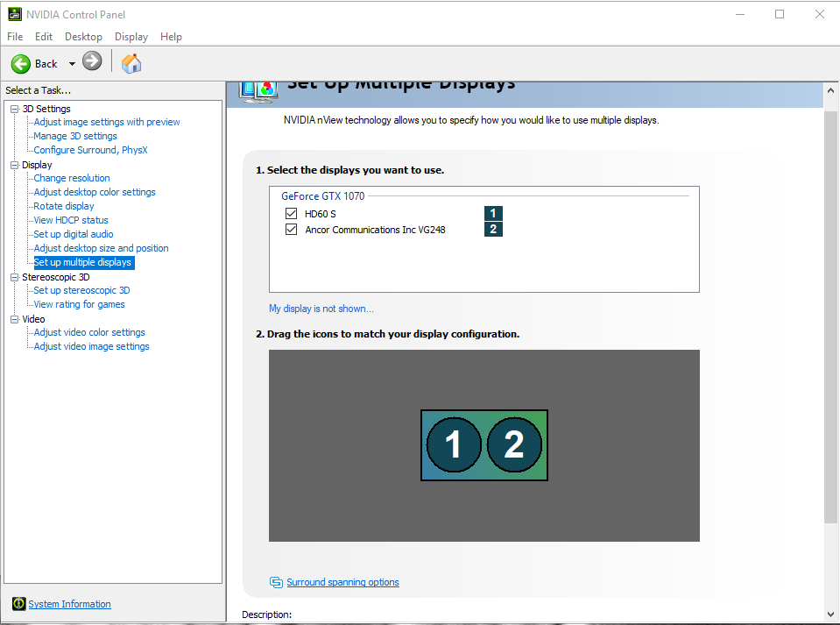The image size is (840, 625).
Task: Click the Stereoscopic 3D category label
Action: click(56, 277)
